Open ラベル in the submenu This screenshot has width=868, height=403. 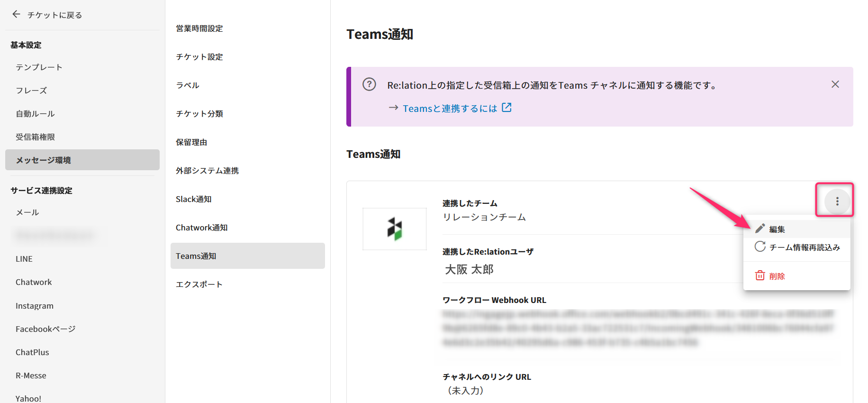tap(188, 85)
